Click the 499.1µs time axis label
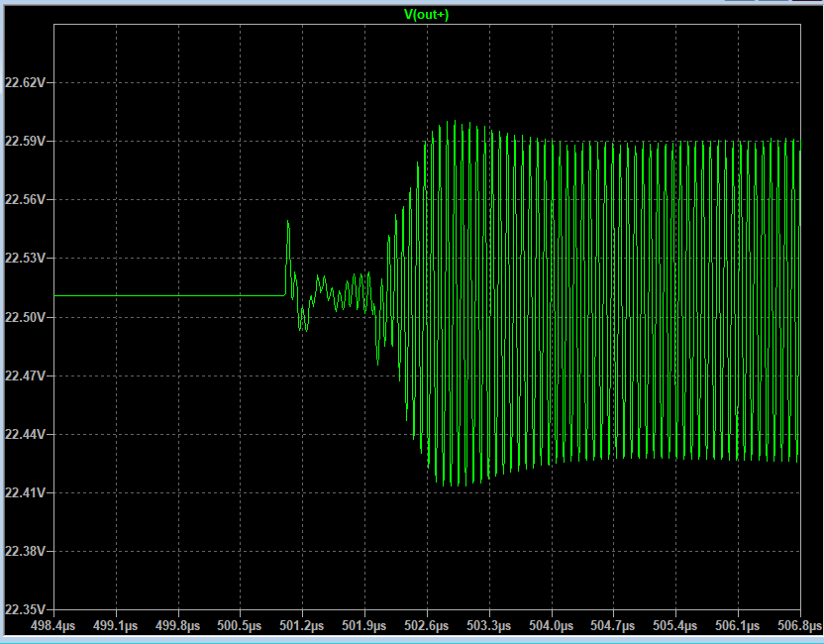The width and height of the screenshot is (824, 644). tap(115, 625)
